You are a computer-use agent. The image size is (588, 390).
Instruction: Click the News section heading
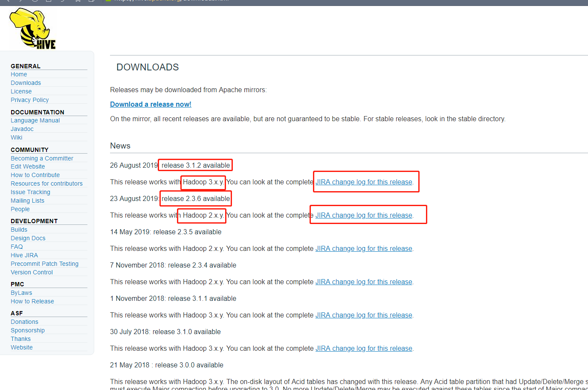pos(120,146)
